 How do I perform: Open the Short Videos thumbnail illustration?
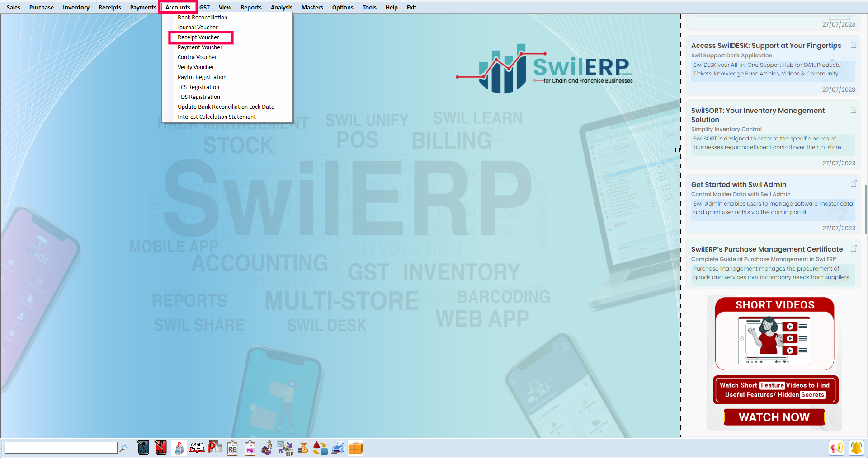point(774,341)
